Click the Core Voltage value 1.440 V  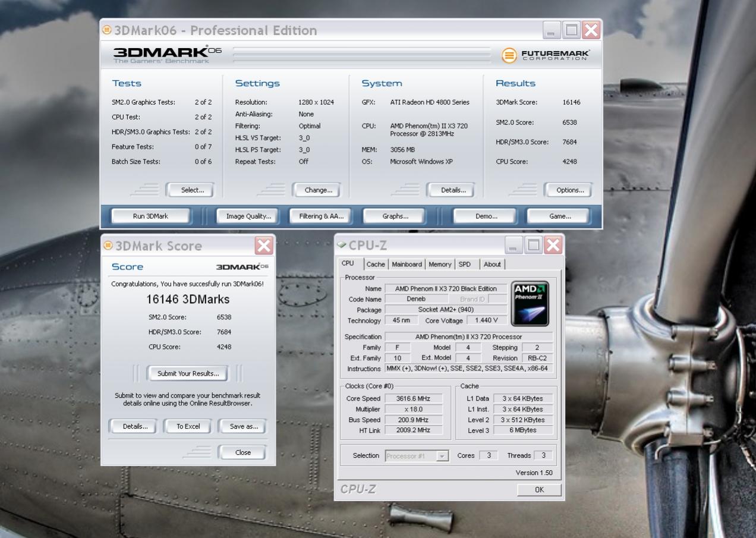487,320
